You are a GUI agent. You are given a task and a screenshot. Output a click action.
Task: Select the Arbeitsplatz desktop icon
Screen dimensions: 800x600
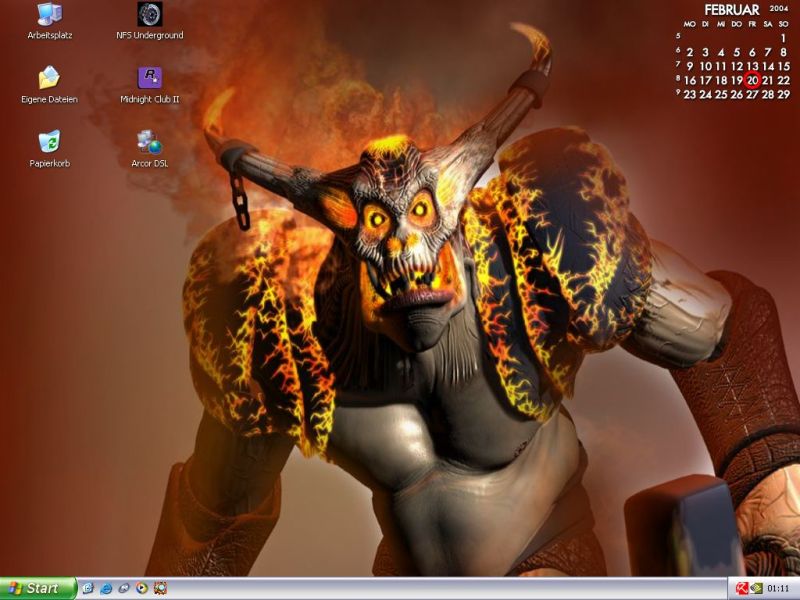[x=49, y=21]
